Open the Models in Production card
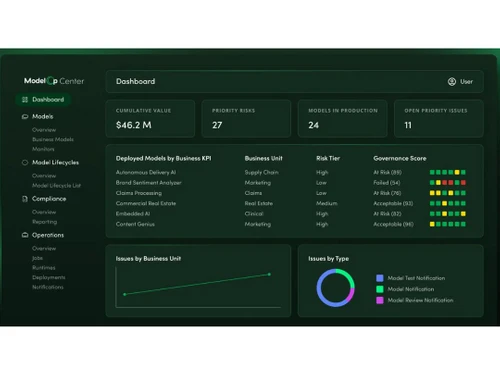 tap(343, 119)
